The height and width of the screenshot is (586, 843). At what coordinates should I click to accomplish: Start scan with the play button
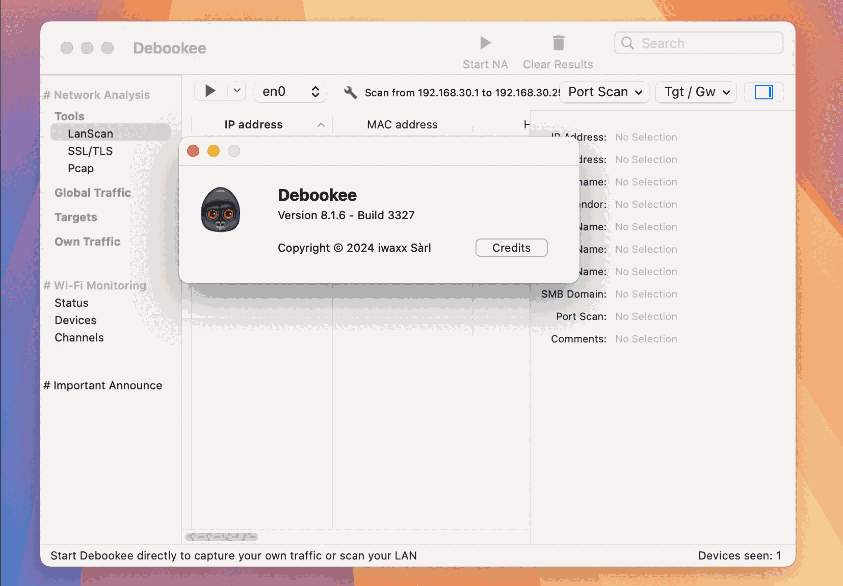click(x=210, y=91)
